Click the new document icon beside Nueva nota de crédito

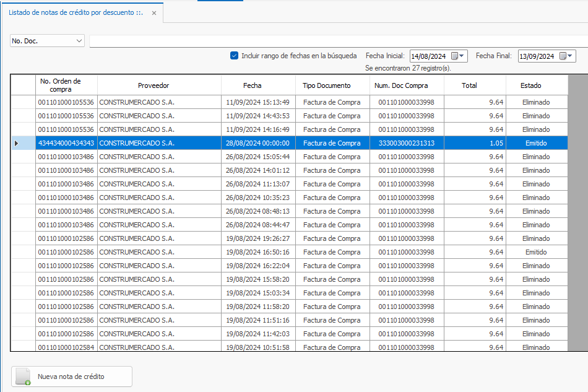point(23,377)
